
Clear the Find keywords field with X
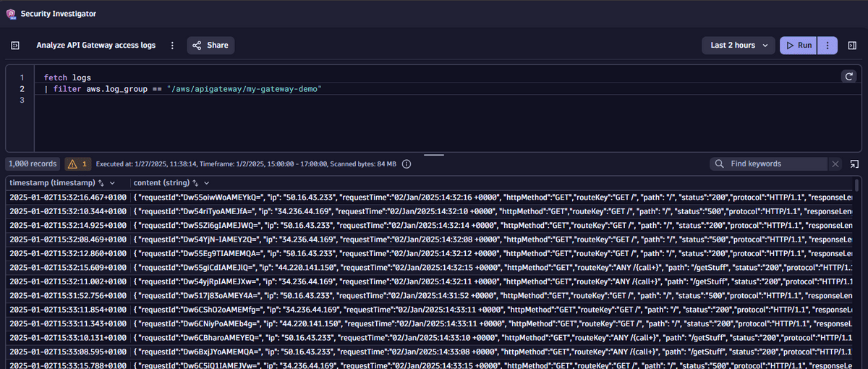click(x=836, y=164)
